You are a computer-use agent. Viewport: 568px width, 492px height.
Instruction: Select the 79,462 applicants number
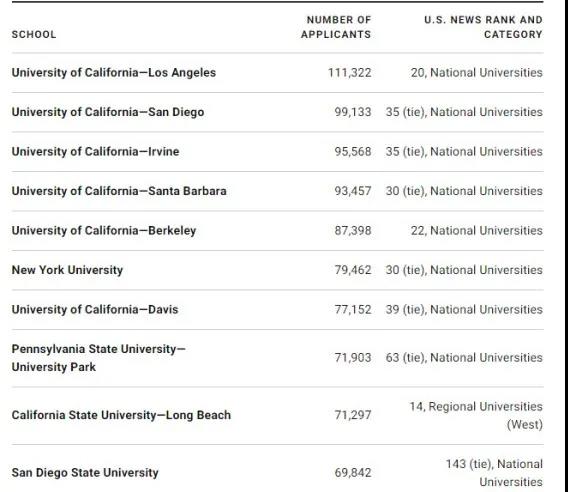coord(353,270)
